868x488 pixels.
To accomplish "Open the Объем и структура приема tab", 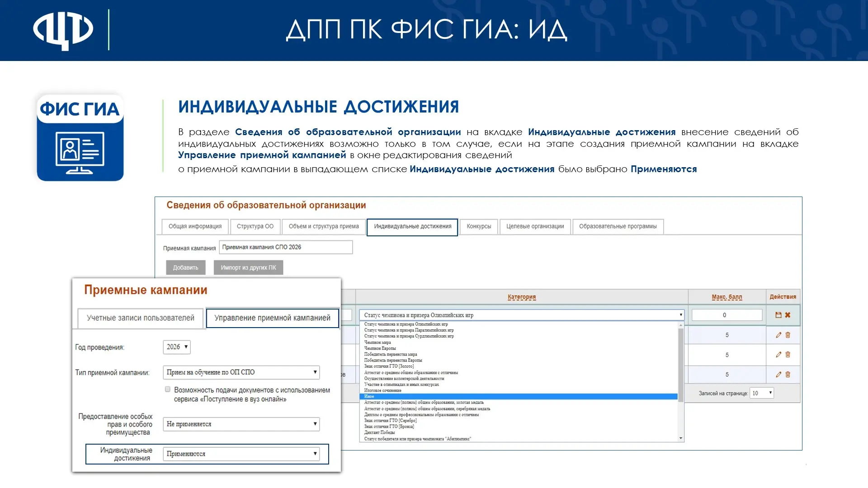I will 324,226.
